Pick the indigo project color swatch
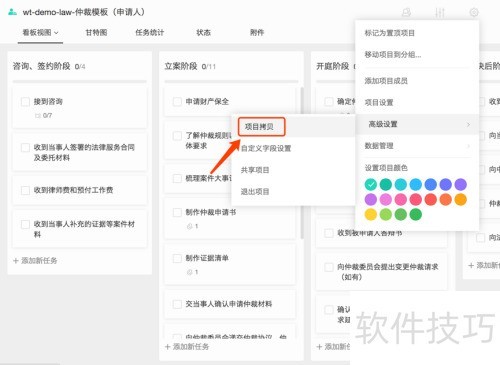Viewport: 500px width, 365px height. [446, 184]
